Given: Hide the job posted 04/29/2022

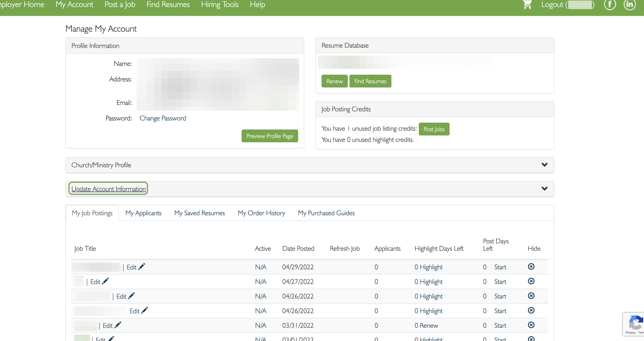Looking at the screenshot, I should 531,266.
